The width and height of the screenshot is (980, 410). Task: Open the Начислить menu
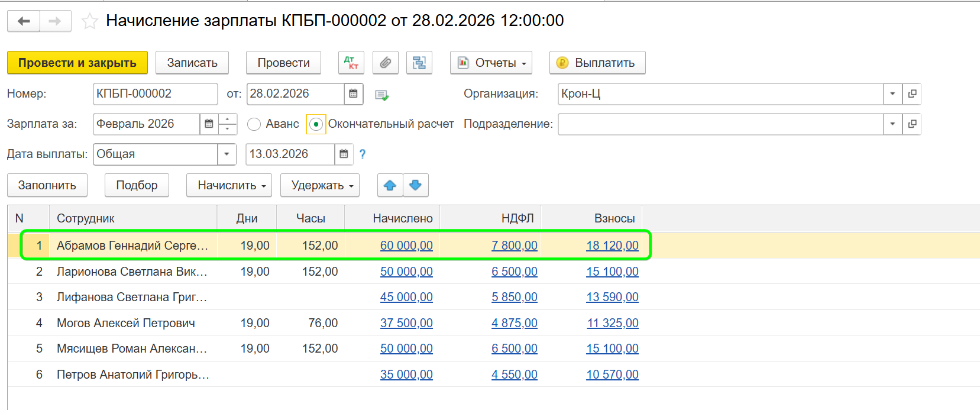point(229,185)
